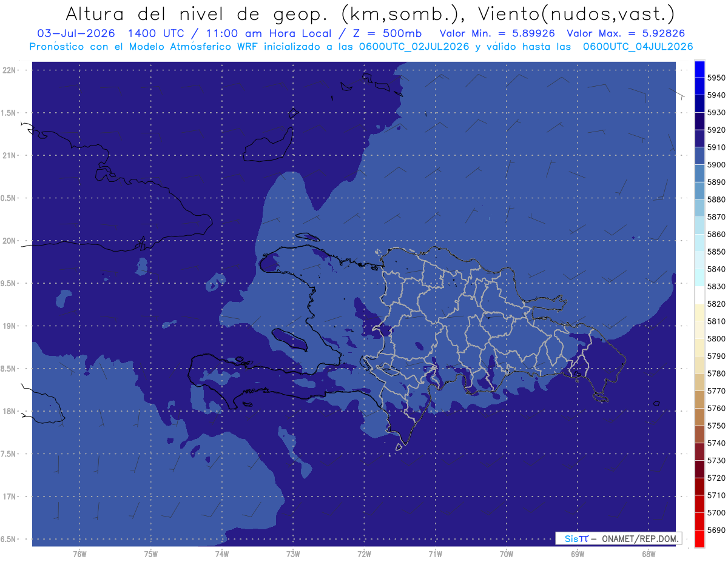Click the "73W" longitude label
This screenshot has width=728, height=562.
(293, 554)
